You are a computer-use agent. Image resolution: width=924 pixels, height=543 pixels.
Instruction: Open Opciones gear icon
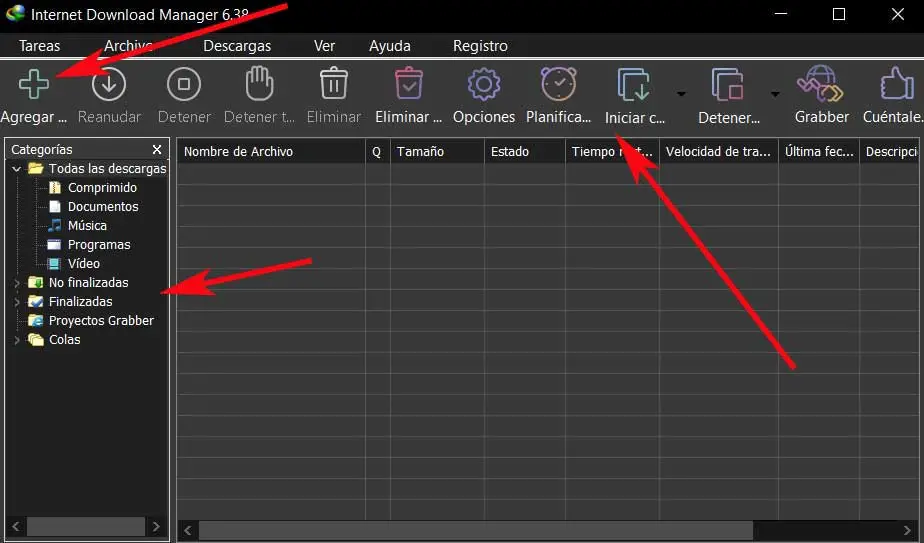[x=484, y=84]
